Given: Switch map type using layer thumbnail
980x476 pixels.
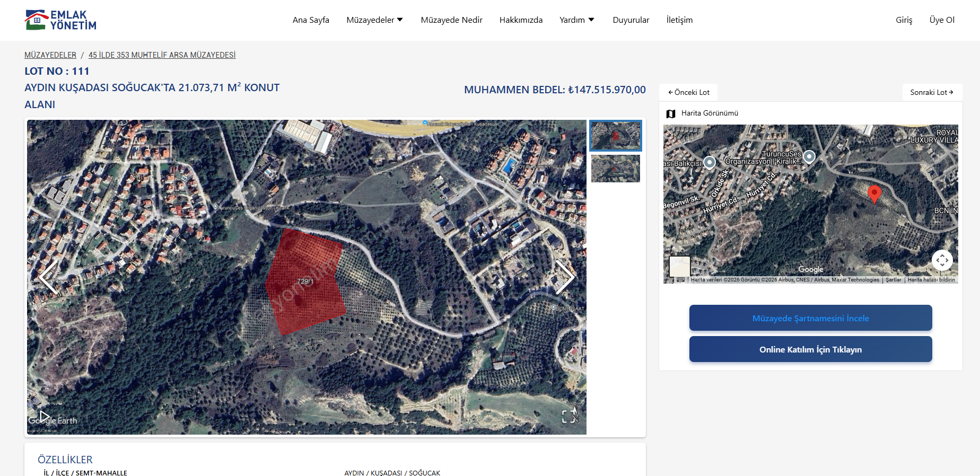Looking at the screenshot, I should click(x=679, y=266).
